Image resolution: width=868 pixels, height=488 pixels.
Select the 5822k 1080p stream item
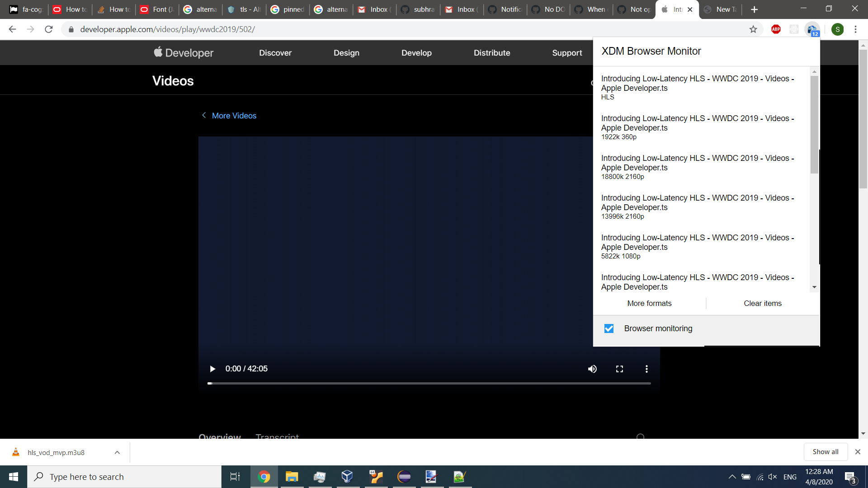pos(698,246)
